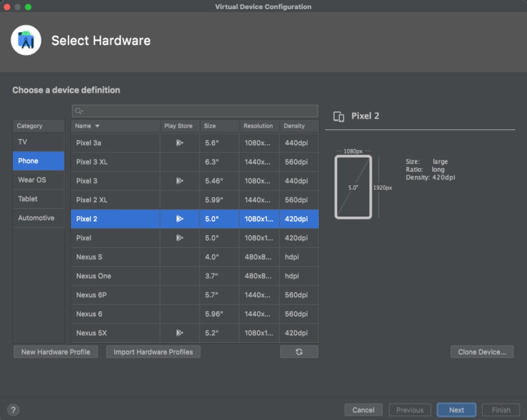The image size is (527, 420).
Task: Select the Nexus 6P device row
Action: pos(195,295)
